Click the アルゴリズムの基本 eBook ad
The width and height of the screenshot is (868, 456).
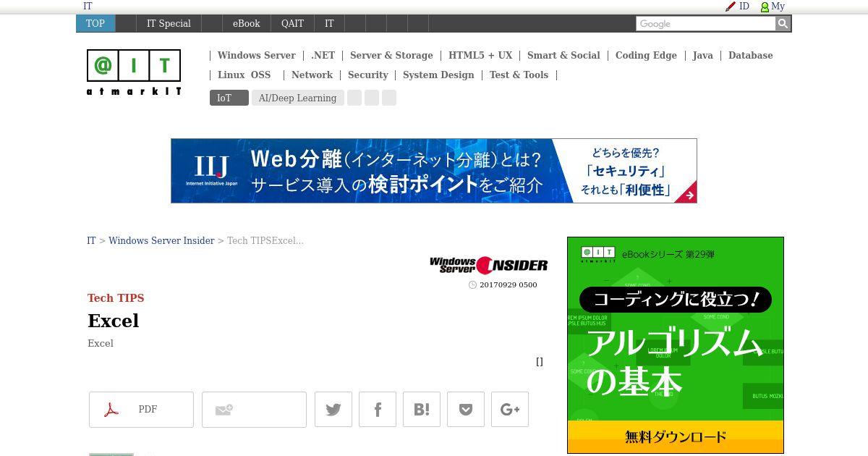tap(676, 345)
